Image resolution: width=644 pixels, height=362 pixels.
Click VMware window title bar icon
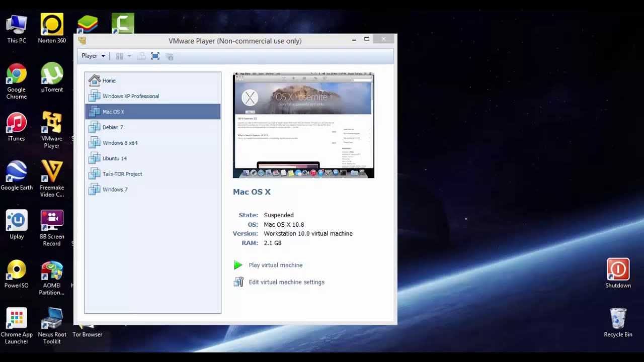(82, 41)
